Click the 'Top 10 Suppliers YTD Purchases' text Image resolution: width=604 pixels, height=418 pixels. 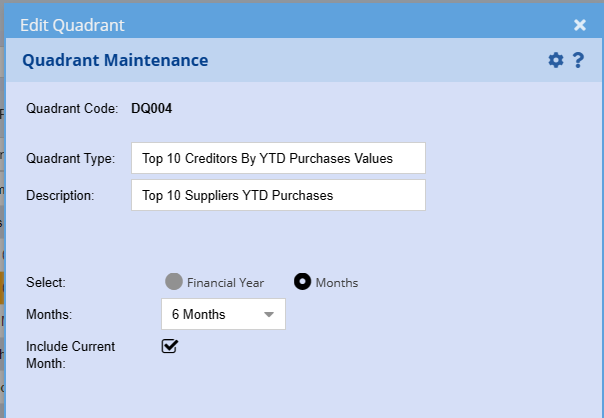pos(238,196)
